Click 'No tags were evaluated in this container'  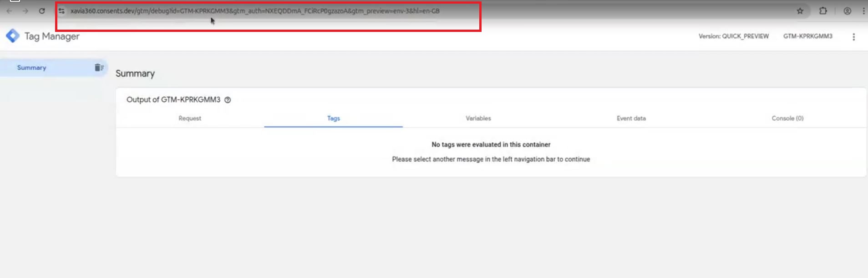tap(491, 144)
